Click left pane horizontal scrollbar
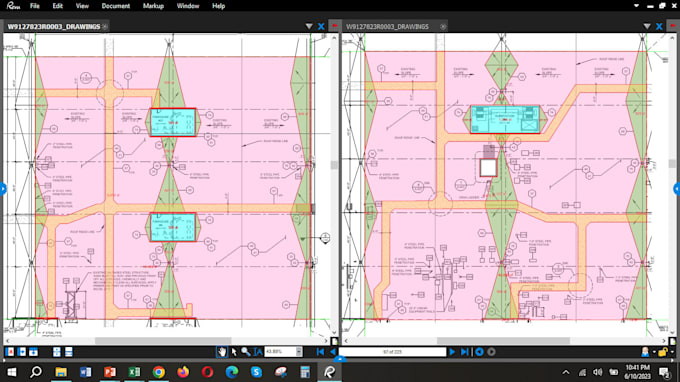This screenshot has height=382, width=680. [163, 341]
